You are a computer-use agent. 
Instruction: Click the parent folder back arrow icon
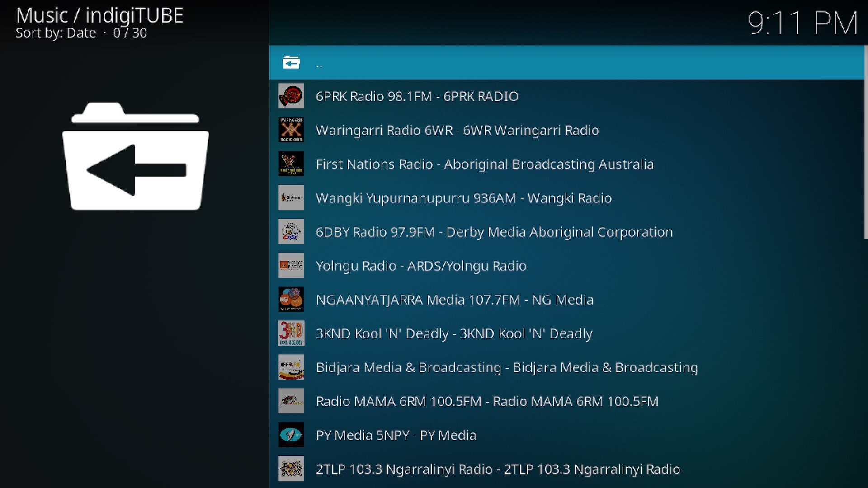coord(291,62)
